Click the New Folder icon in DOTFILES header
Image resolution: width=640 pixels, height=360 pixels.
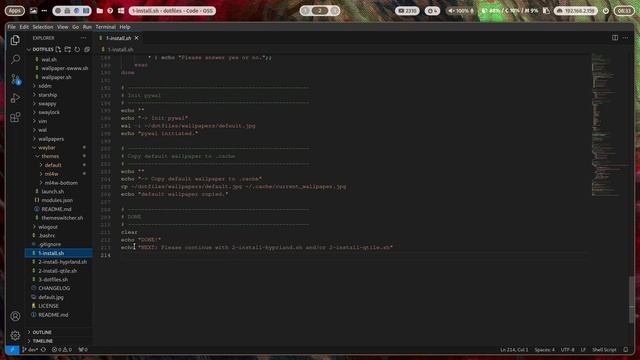click(x=67, y=49)
